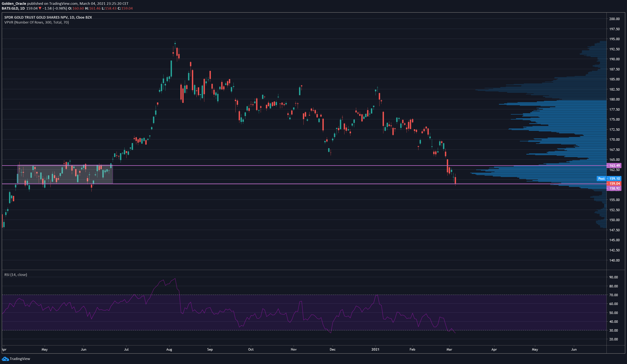Click the 180.00 price axis label

tap(614, 99)
